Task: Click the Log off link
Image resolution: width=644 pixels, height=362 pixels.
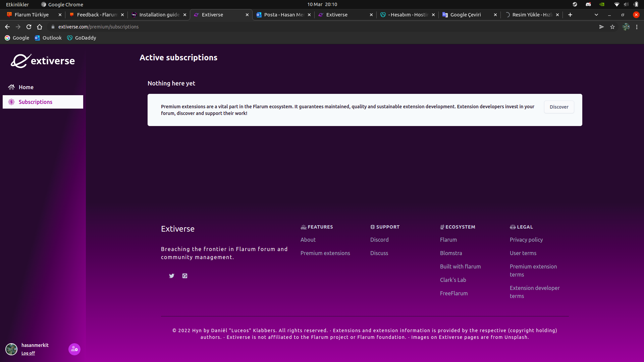Action: point(28,353)
